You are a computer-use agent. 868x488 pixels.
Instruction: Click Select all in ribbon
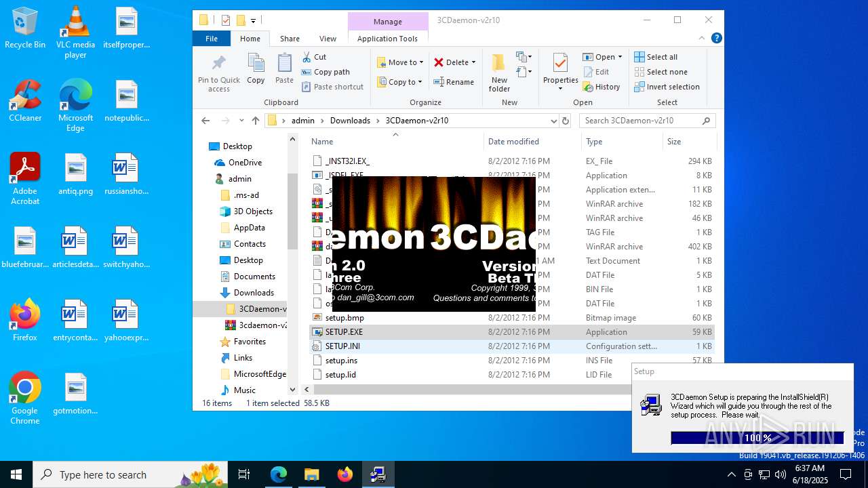pyautogui.click(x=656, y=57)
